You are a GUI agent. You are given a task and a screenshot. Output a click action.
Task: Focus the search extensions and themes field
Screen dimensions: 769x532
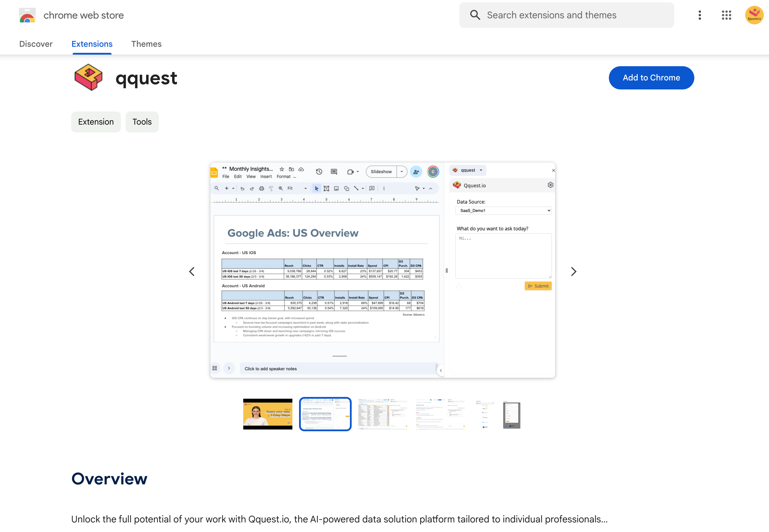[574, 15]
